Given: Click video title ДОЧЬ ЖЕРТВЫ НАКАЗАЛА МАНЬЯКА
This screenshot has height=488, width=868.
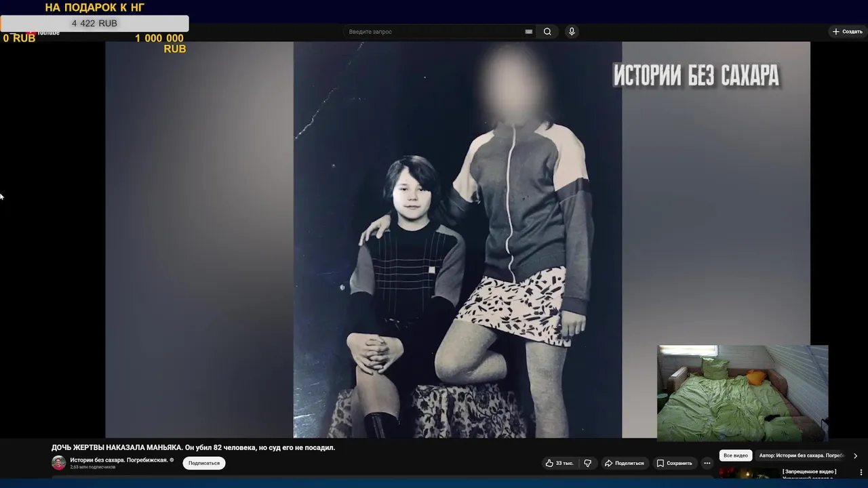Looking at the screenshot, I should (193, 447).
